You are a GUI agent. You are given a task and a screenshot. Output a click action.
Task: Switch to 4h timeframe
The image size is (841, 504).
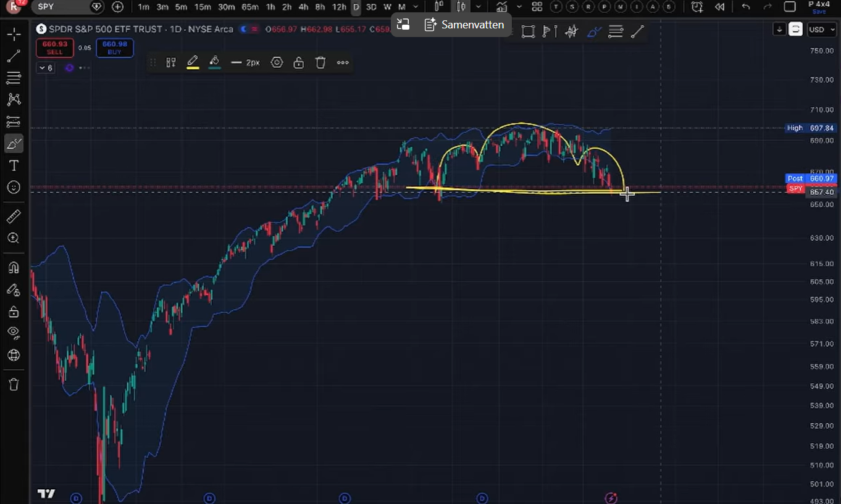click(303, 7)
